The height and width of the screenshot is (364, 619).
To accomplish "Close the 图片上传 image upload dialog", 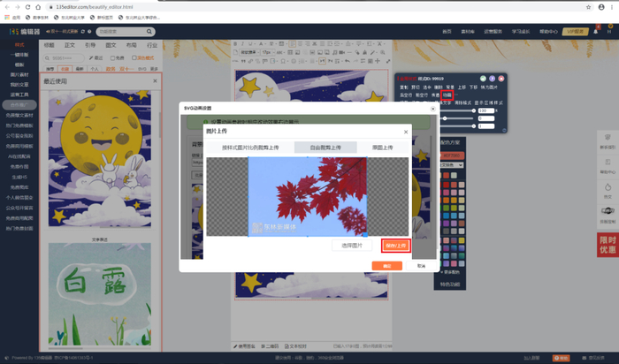I will point(406,133).
